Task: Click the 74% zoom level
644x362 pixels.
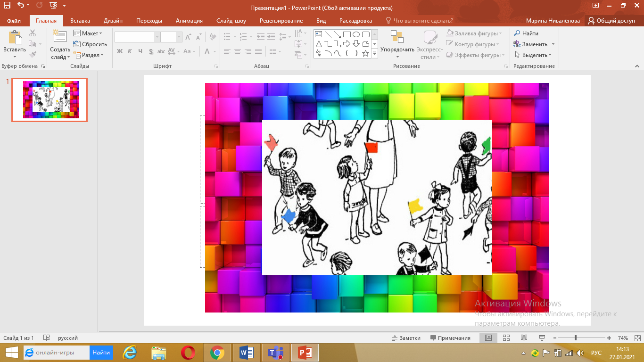Action: (x=623, y=338)
